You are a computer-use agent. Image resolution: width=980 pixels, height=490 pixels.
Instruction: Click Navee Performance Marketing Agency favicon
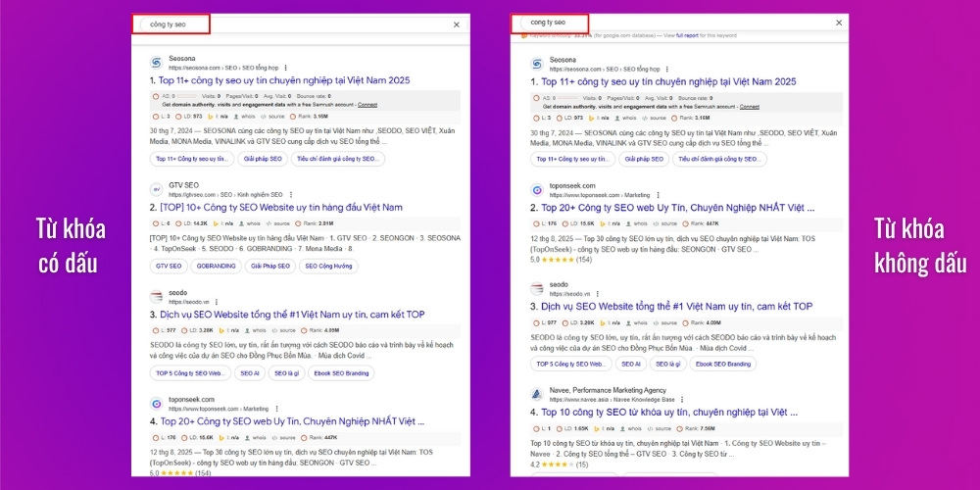(536, 394)
